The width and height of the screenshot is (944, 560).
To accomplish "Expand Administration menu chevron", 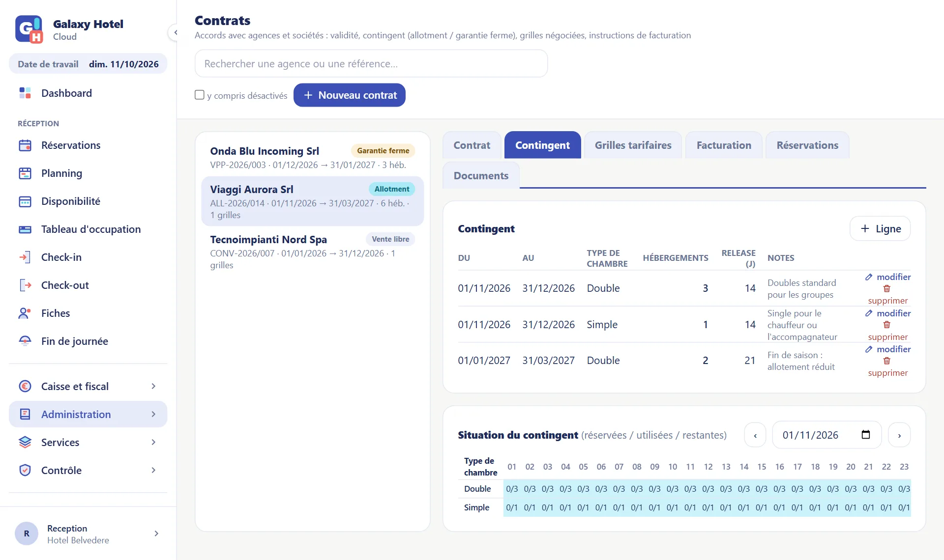I will pyautogui.click(x=153, y=415).
